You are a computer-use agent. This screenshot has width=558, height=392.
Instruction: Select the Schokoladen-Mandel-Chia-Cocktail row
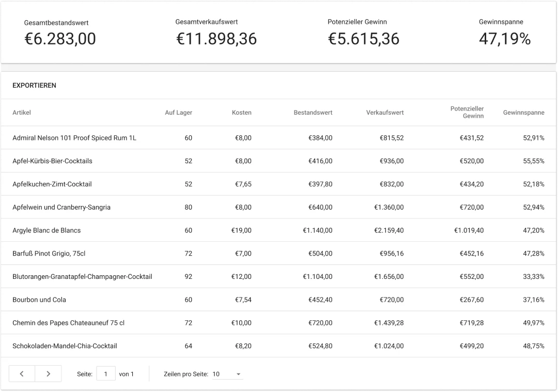point(65,346)
